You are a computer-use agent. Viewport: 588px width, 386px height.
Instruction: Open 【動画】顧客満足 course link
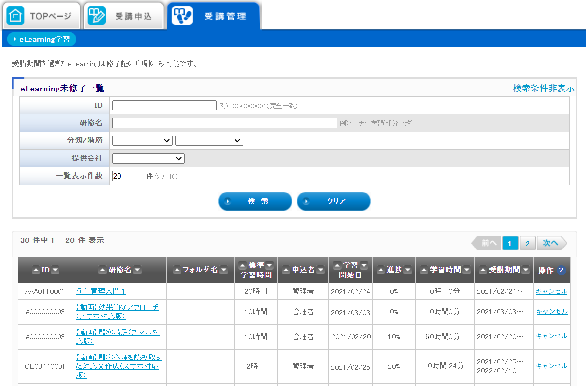coord(118,336)
